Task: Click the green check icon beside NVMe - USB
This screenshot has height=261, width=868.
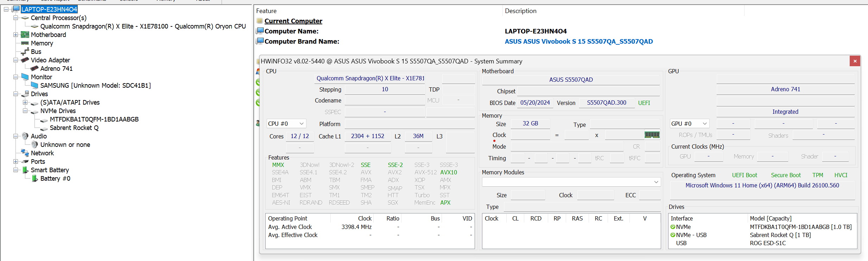Action: click(673, 235)
